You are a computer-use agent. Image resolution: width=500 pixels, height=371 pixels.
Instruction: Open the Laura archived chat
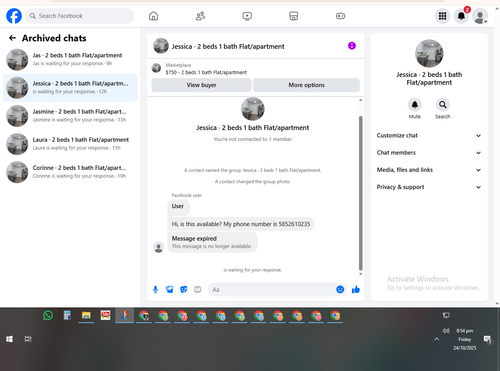tap(70, 144)
